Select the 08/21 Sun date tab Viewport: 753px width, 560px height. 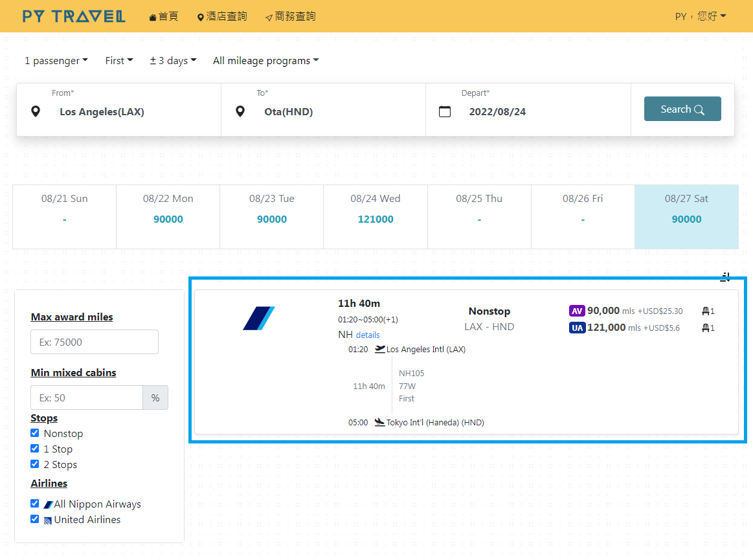coord(64,217)
